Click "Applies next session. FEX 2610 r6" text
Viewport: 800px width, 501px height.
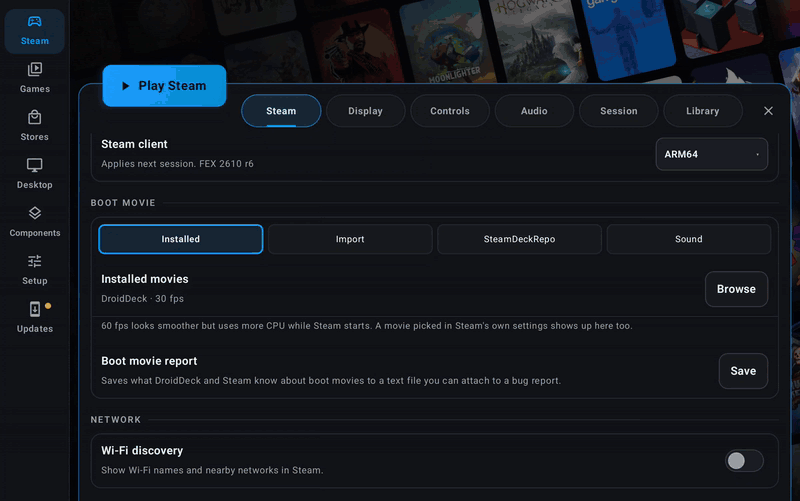click(x=177, y=164)
